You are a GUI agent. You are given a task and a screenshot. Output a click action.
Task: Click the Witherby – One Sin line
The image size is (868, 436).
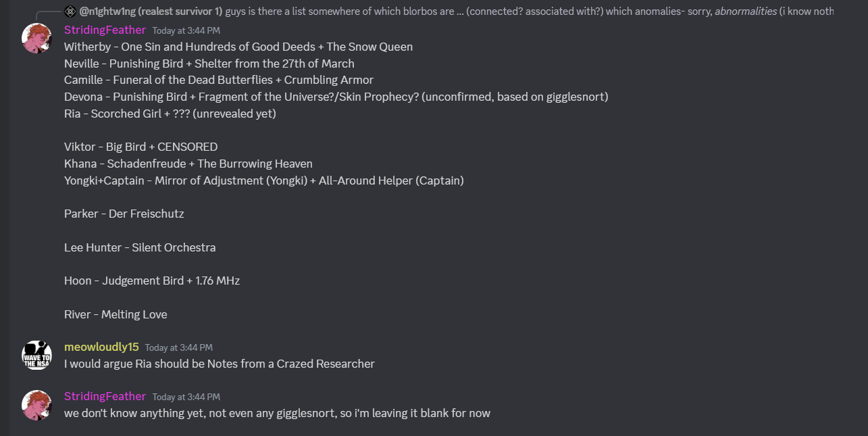tap(238, 47)
